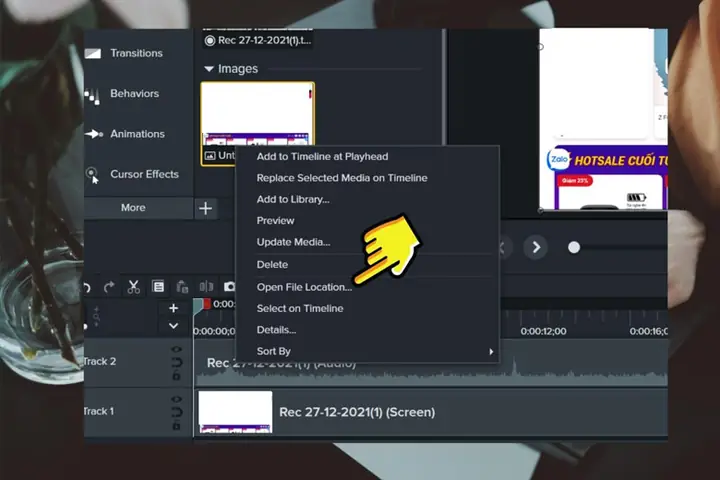Click the chevron below add track button
This screenshot has height=480, width=720.
173,326
